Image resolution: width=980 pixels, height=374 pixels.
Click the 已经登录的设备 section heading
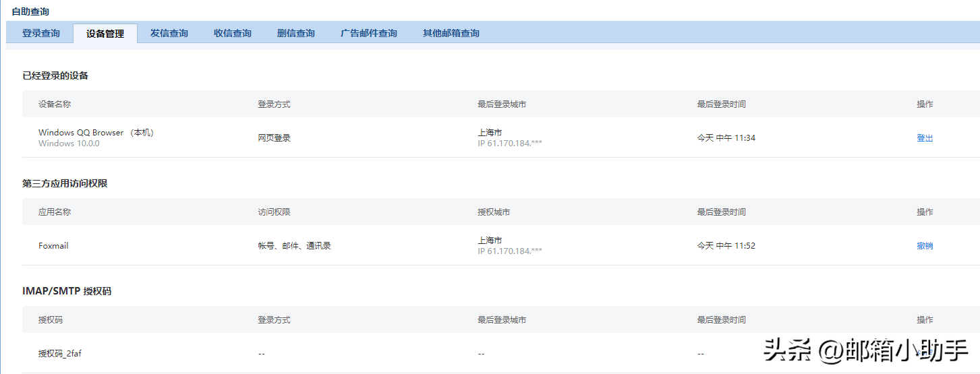point(55,75)
